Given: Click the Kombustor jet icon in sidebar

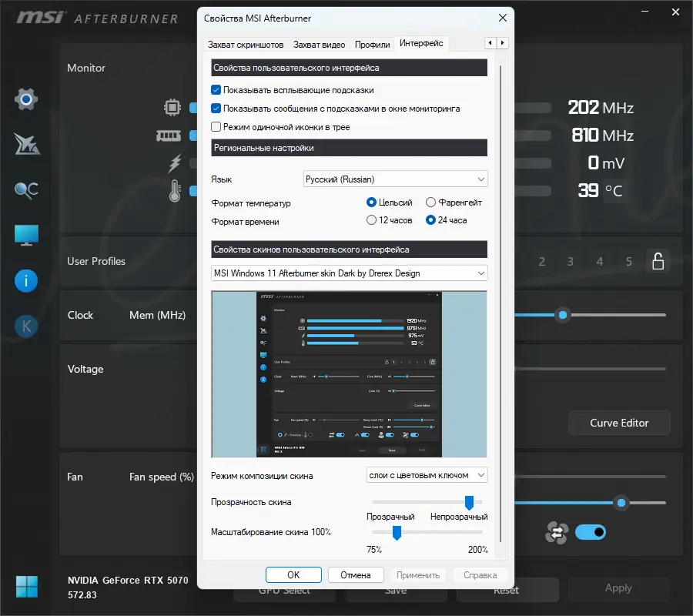Looking at the screenshot, I should pyautogui.click(x=26, y=145).
